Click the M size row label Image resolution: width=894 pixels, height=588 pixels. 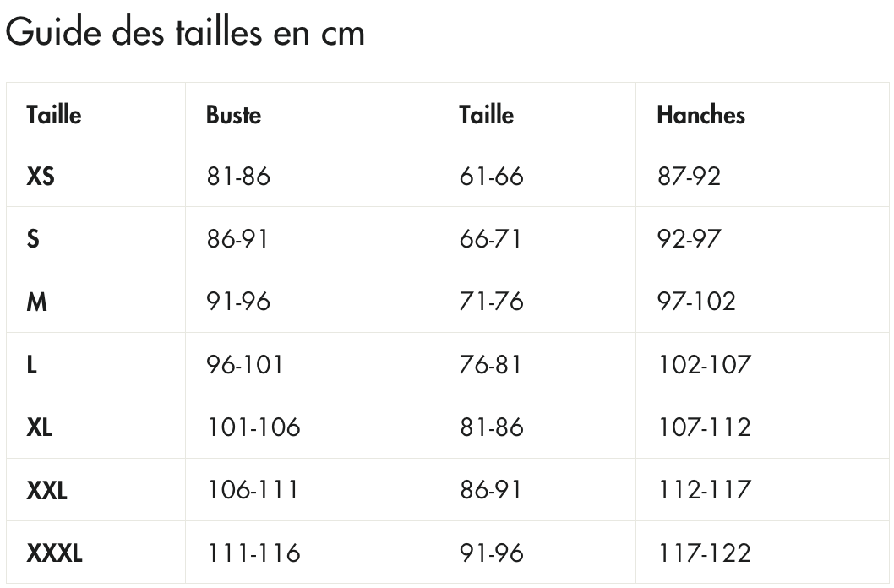point(36,302)
